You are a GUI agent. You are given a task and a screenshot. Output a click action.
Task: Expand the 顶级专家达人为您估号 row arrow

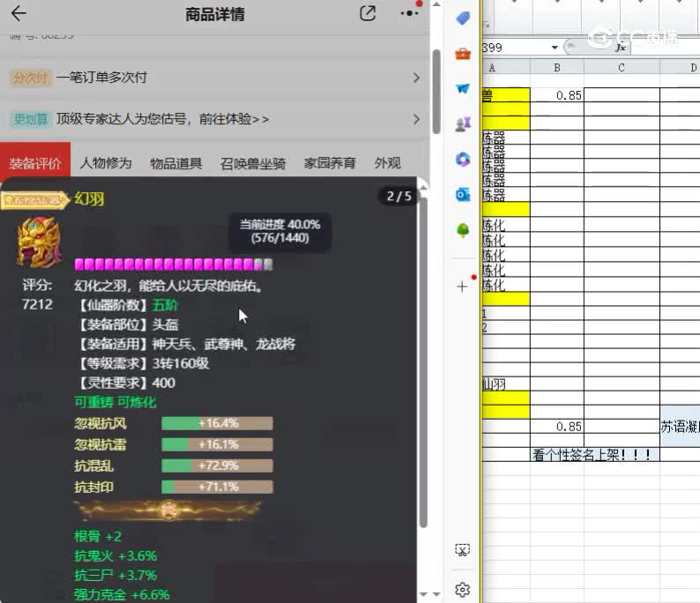(x=416, y=119)
